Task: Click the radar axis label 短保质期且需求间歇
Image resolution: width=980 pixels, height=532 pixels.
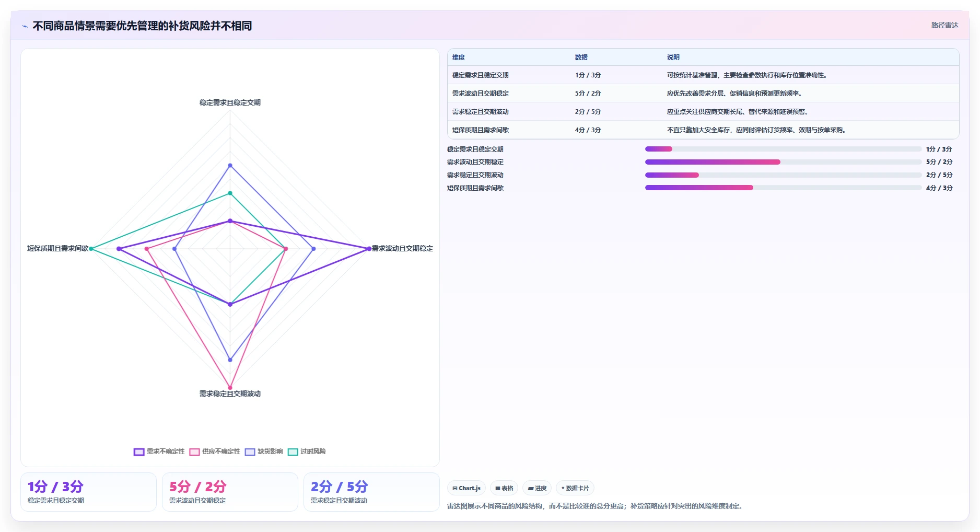Action: 57,249
